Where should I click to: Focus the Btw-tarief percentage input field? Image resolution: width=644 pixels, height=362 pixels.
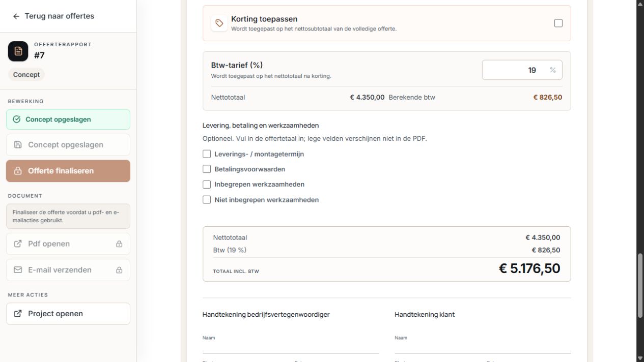coord(522,70)
